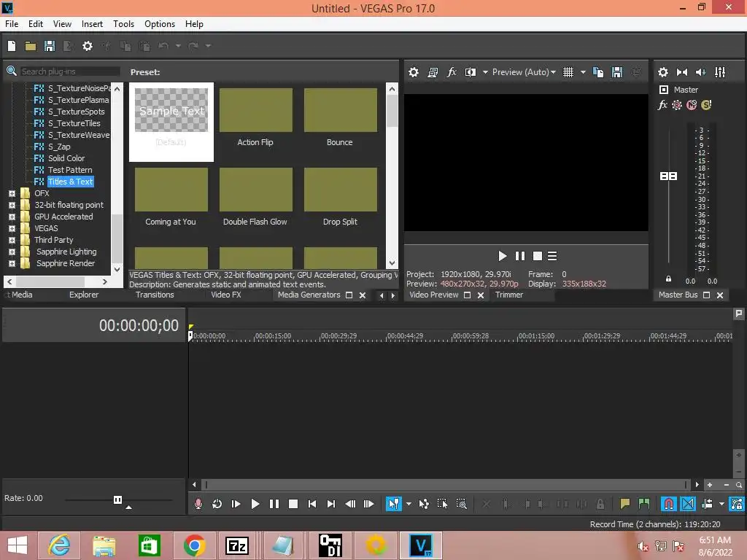This screenshot has height=560, width=747.
Task: Open Master FX icon below Master label
Action: (x=662, y=105)
